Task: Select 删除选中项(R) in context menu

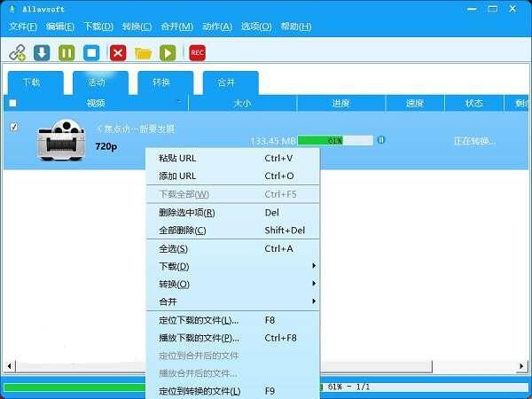Action: [232, 213]
